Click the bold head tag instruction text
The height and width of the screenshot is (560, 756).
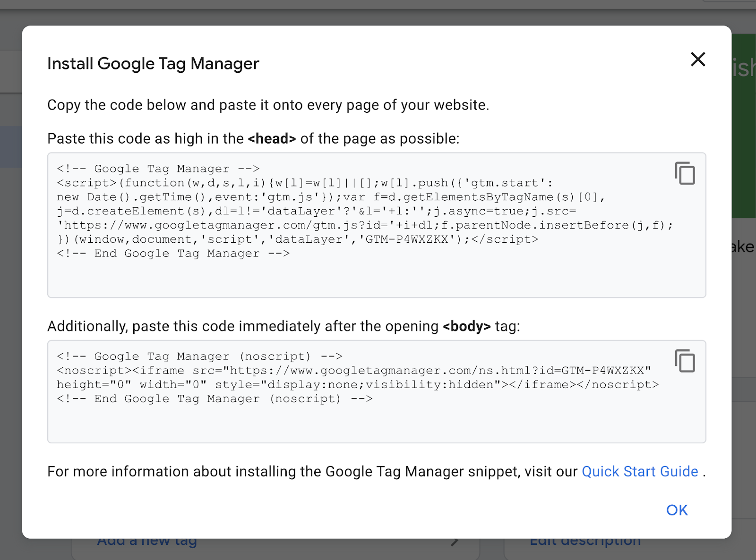272,138
